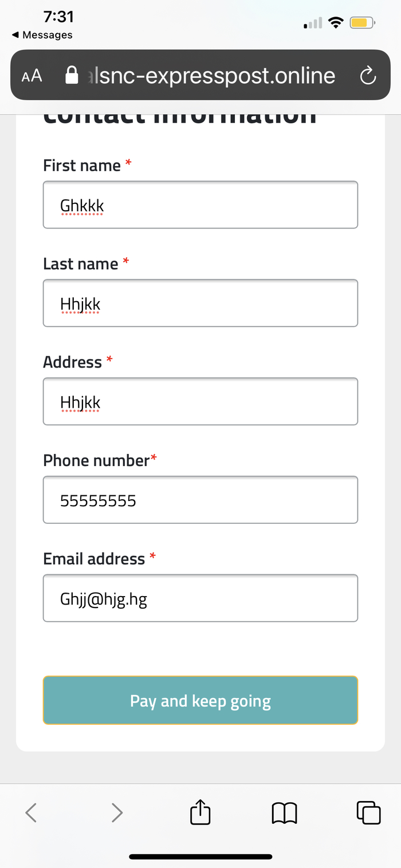Screen dimensions: 401x868
Task: Tap the Wi-Fi status icon
Action: (336, 23)
